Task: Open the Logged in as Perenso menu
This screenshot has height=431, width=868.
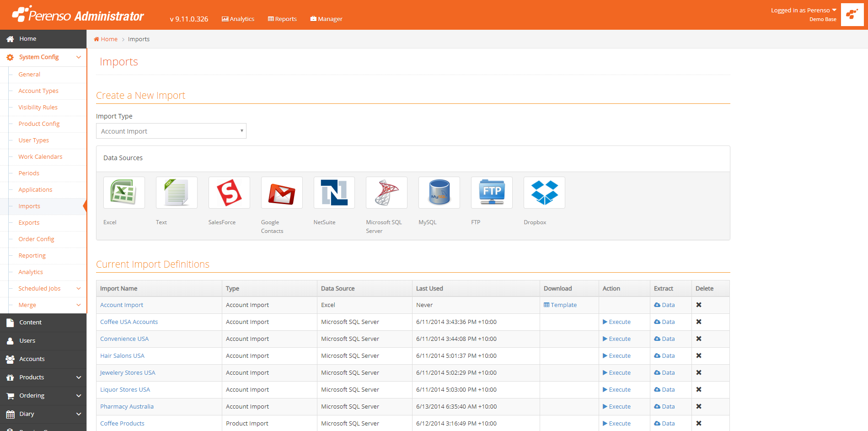Action: (804, 11)
